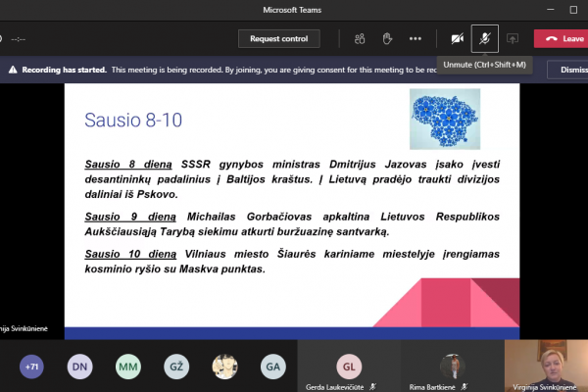
Task: Open More actions ellipsis menu
Action: click(x=416, y=38)
